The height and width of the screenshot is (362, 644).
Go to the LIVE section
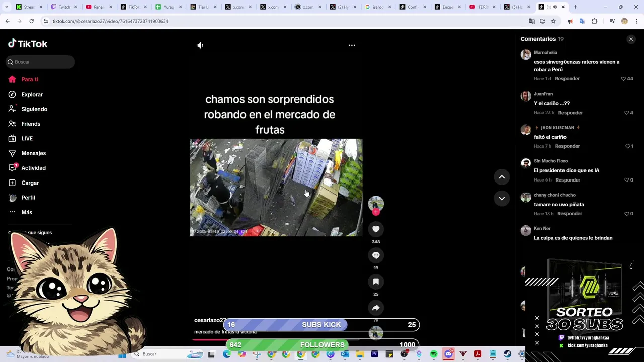click(27, 139)
